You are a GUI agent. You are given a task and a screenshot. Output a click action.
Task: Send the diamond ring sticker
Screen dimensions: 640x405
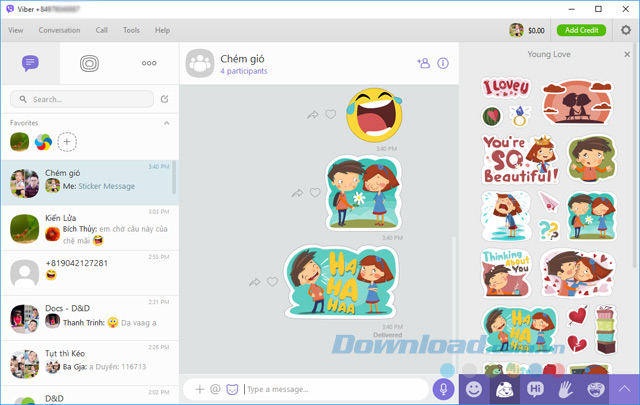point(520,116)
